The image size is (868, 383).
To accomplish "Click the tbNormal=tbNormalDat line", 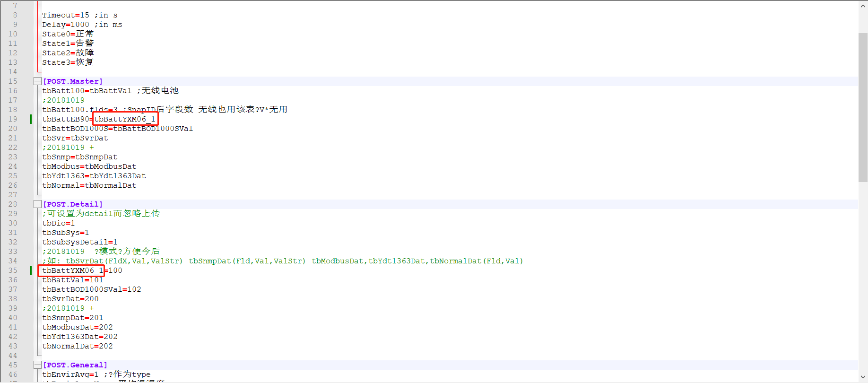I will [x=89, y=185].
